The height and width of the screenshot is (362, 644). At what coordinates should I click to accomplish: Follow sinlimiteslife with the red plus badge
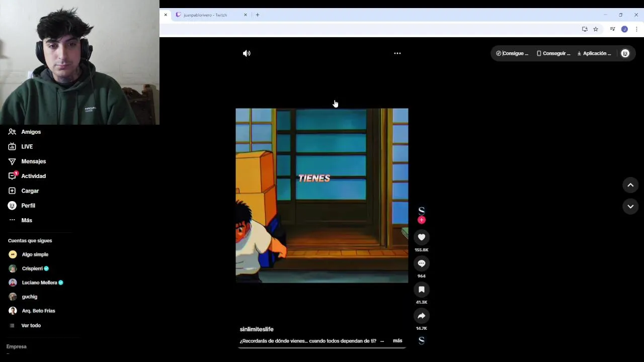click(422, 220)
